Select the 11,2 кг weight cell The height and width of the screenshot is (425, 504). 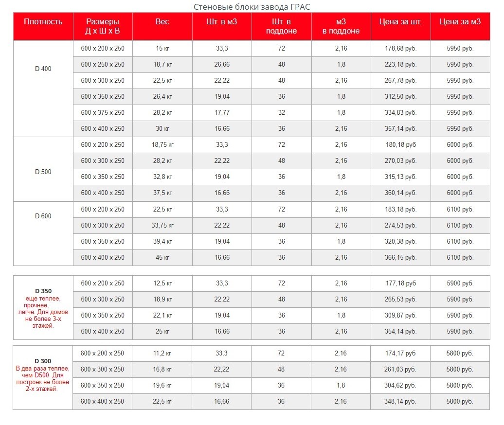[x=162, y=353]
